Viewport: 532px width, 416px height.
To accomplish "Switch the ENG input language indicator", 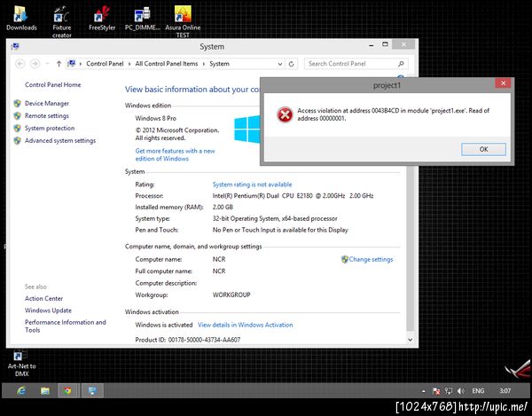I will click(x=478, y=391).
